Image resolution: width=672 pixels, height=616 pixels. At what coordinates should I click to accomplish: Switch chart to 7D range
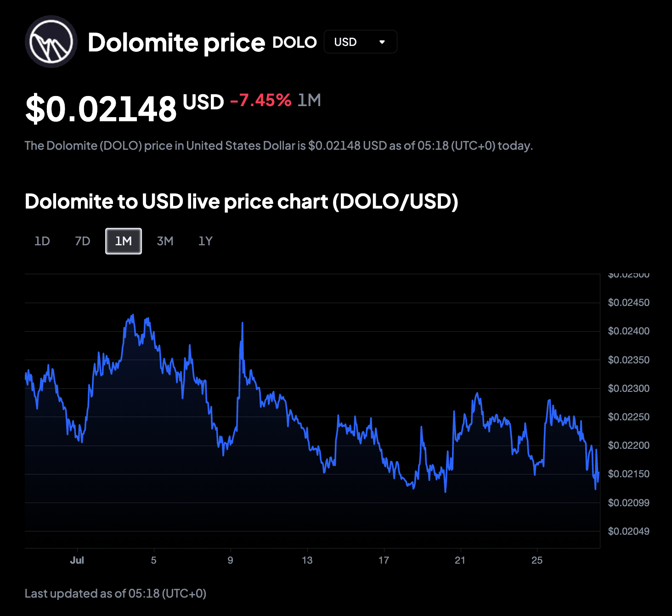click(83, 241)
